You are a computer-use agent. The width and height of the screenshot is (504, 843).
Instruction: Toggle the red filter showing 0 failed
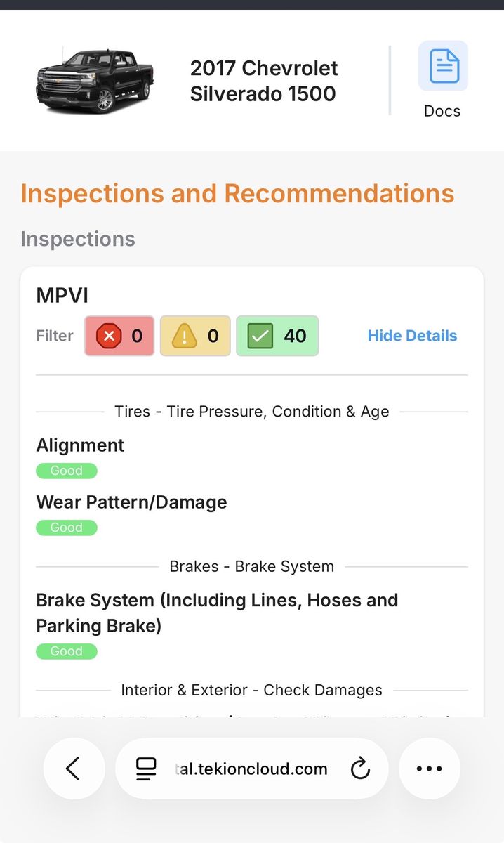pos(119,336)
